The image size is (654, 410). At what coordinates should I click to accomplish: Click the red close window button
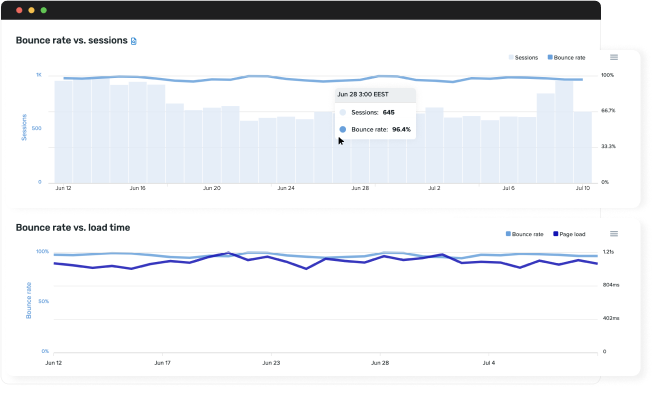(19, 10)
